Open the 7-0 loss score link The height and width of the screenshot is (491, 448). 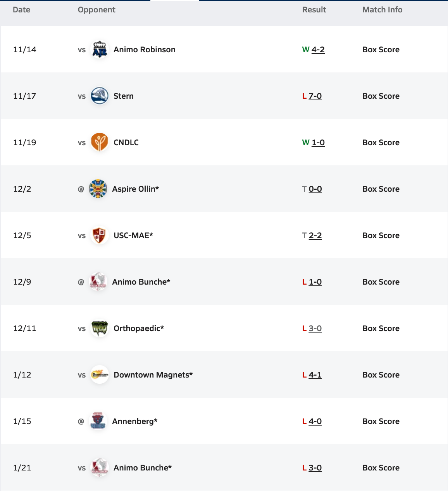(x=315, y=96)
